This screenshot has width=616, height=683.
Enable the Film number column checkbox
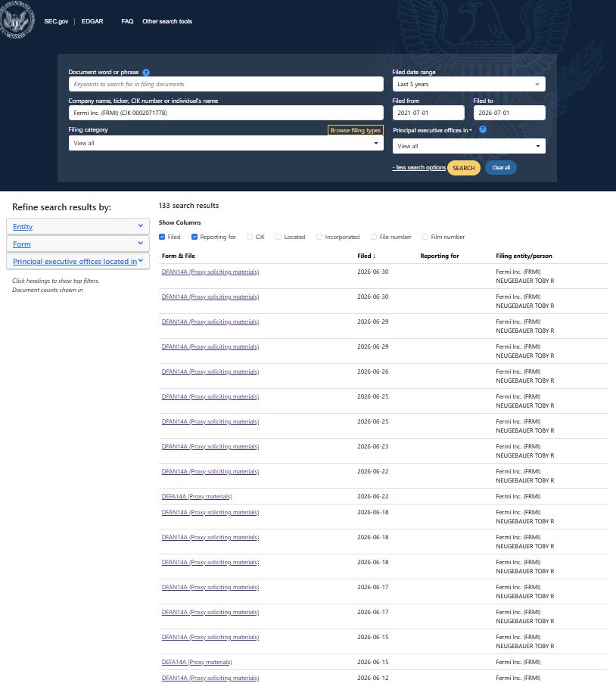click(x=425, y=237)
